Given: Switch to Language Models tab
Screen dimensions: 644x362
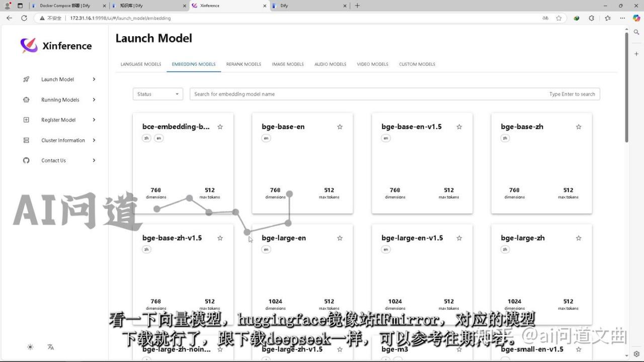Looking at the screenshot, I should coord(141,64).
